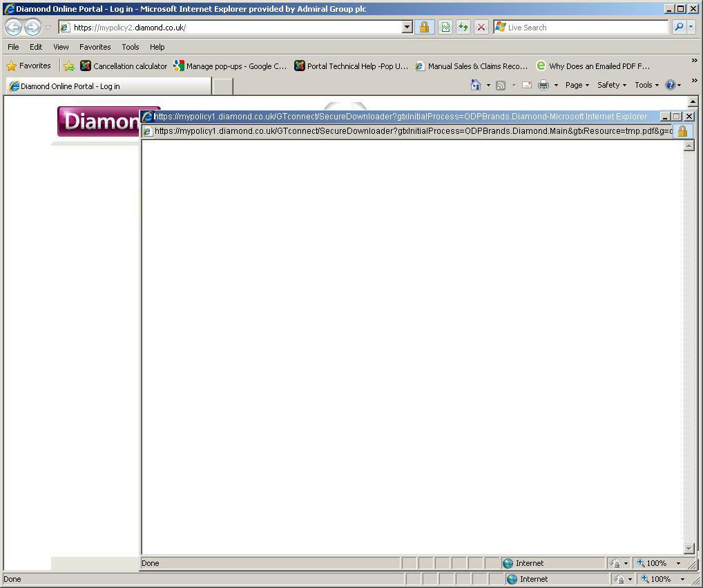Click the Diamond logo on main page
The height and width of the screenshot is (588, 703).
pyautogui.click(x=98, y=121)
